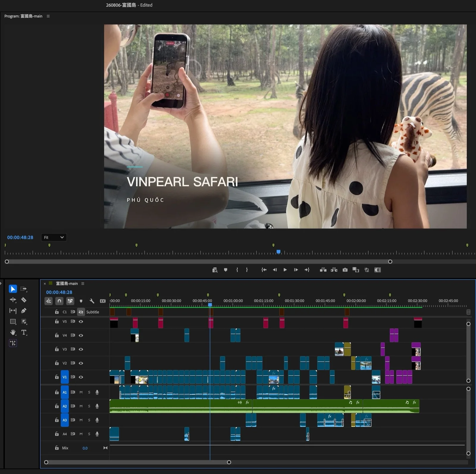Add marker in the Program monitor
Screen dimensions: 476x474
[x=226, y=270]
